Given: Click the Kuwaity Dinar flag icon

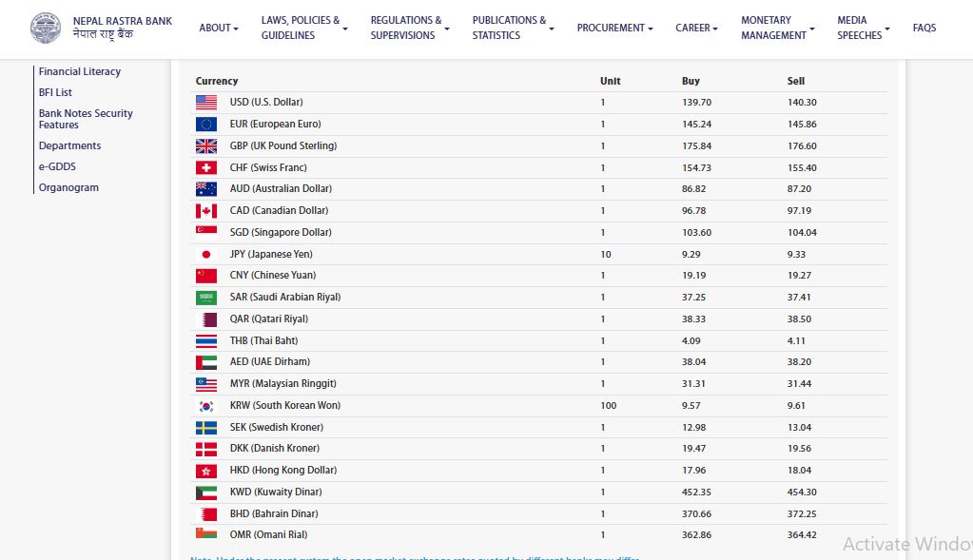Looking at the screenshot, I should pos(206,492).
